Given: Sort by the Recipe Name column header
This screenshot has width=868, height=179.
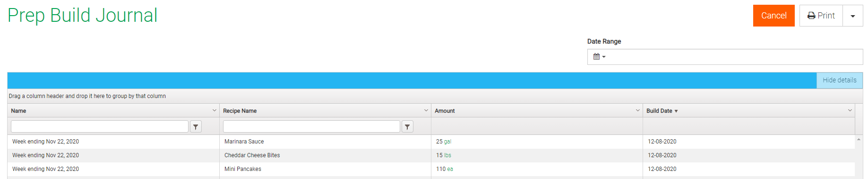Looking at the screenshot, I should click(x=240, y=111).
